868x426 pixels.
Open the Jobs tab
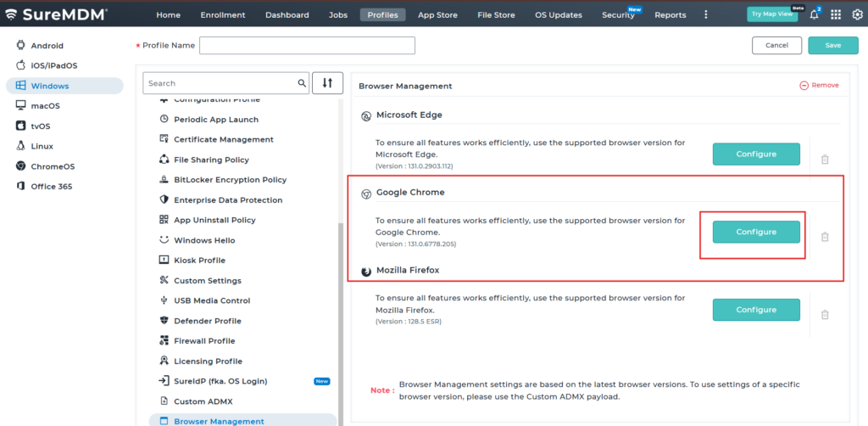[x=337, y=15]
